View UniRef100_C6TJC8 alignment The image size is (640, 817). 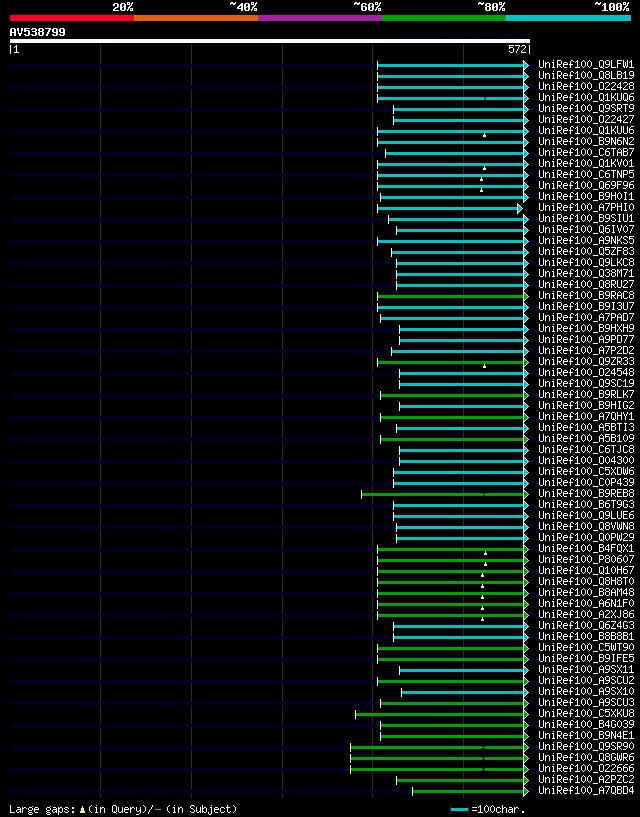[x=586, y=449]
